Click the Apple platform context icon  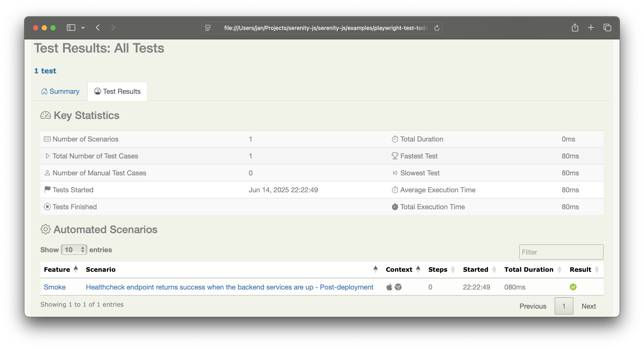coord(389,287)
